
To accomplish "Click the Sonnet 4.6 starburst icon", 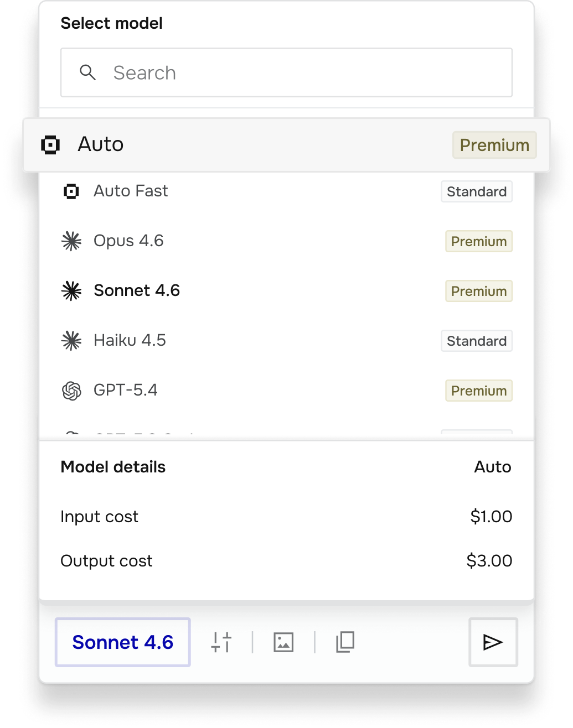I will pyautogui.click(x=71, y=291).
